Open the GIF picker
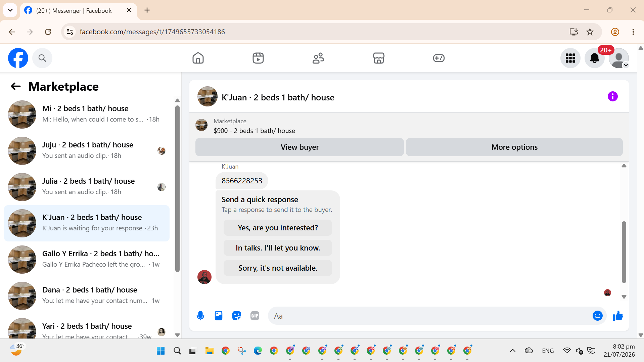The height and width of the screenshot is (362, 644). coord(255,316)
